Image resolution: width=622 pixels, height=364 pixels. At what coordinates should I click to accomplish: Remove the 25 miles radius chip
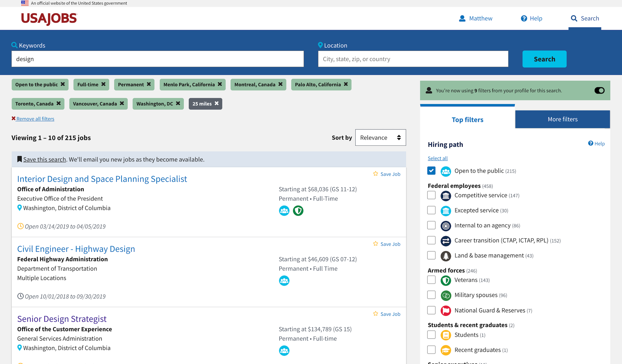click(217, 103)
